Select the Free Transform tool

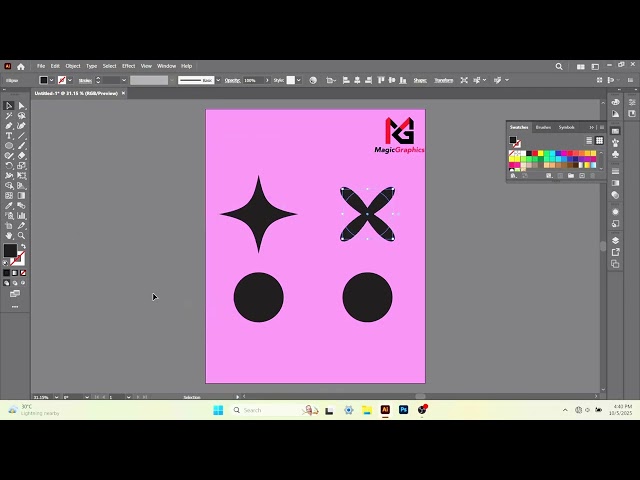22,176
